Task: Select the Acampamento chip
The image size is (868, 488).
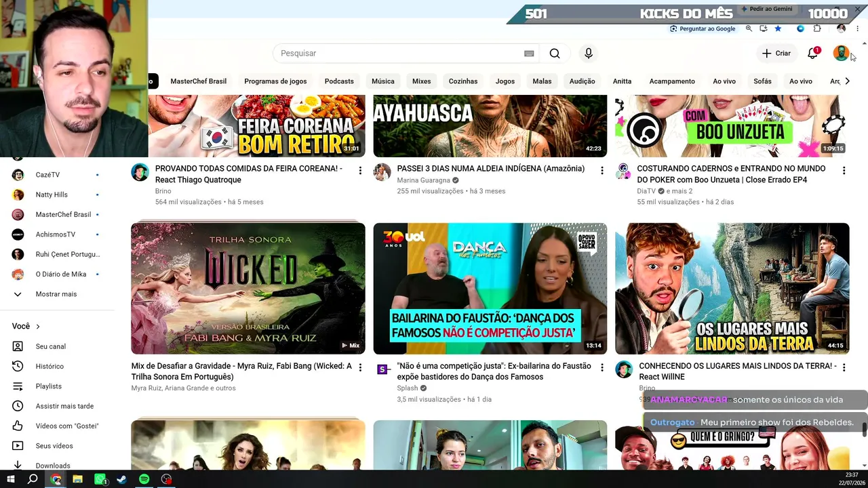Action: pyautogui.click(x=672, y=81)
